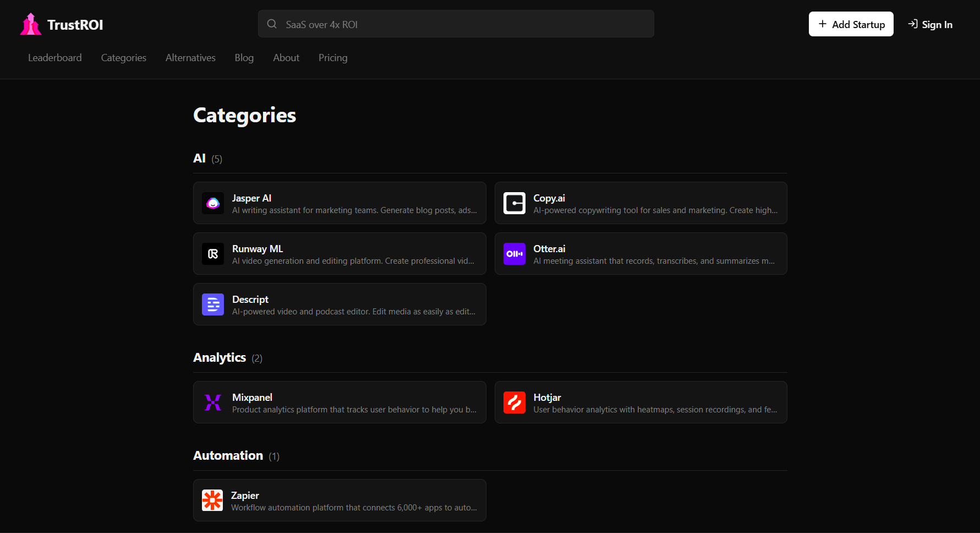This screenshot has width=980, height=533.
Task: Open the Leaderboard nav item
Action: (x=55, y=58)
